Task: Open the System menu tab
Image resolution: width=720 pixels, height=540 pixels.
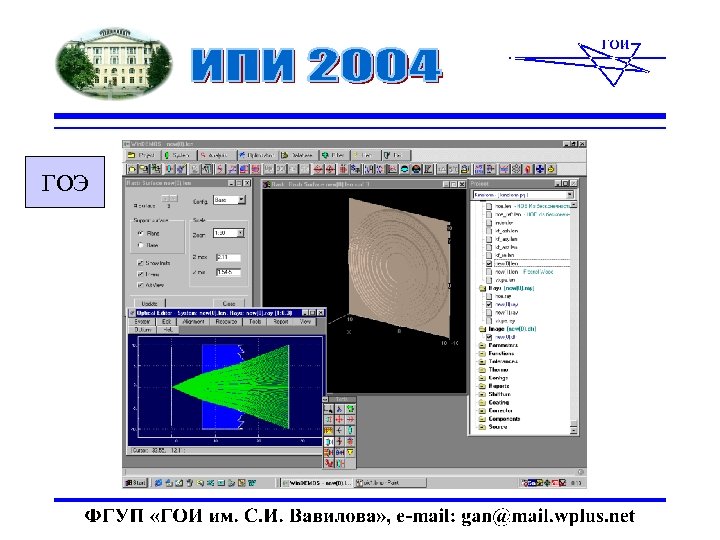Action: coord(179,155)
